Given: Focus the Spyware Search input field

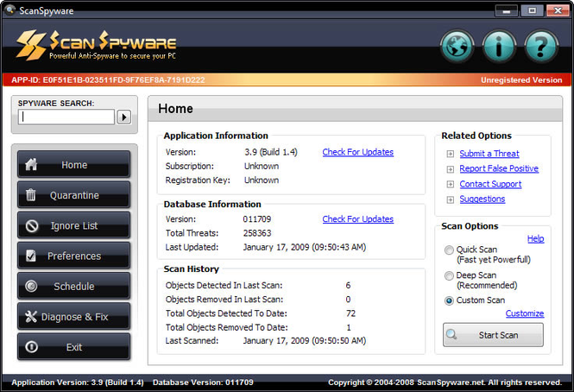Looking at the screenshot, I should click(66, 117).
